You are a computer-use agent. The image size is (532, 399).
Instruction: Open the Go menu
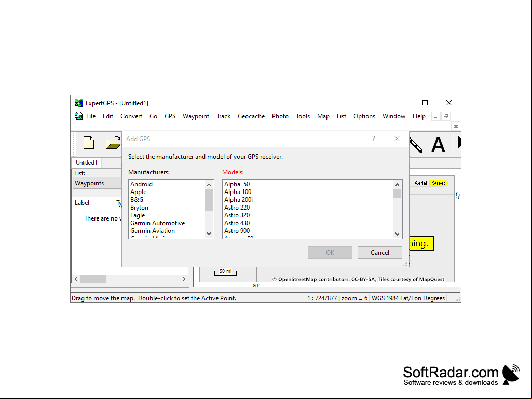(x=153, y=116)
